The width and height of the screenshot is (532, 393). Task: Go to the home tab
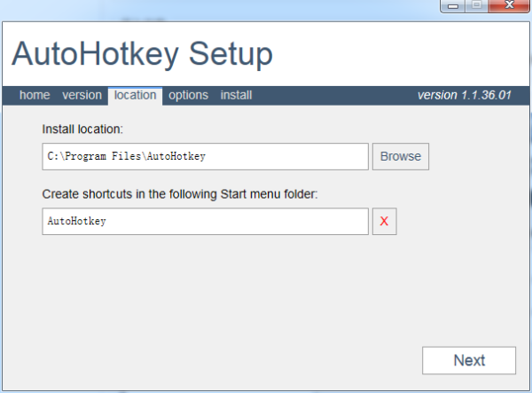35,95
